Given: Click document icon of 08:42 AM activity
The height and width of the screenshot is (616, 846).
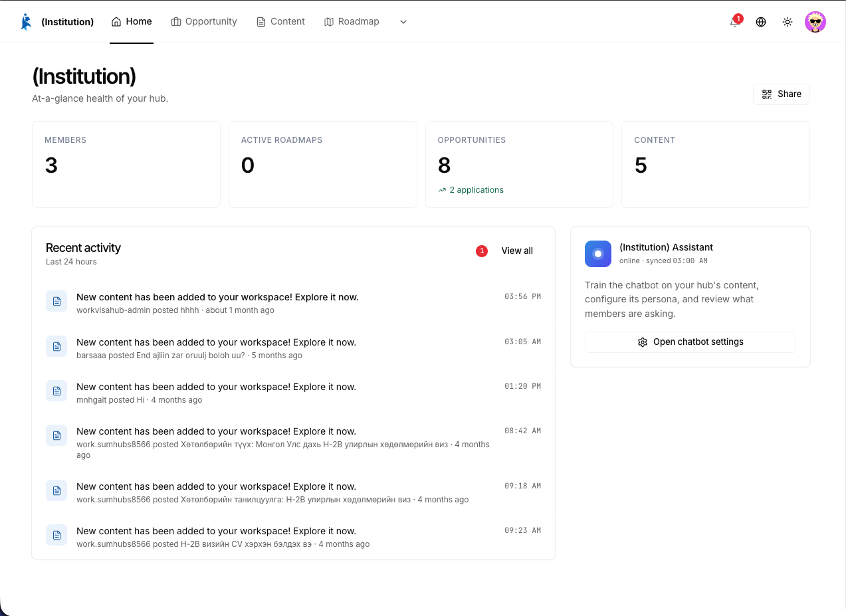Looking at the screenshot, I should 56,435.
